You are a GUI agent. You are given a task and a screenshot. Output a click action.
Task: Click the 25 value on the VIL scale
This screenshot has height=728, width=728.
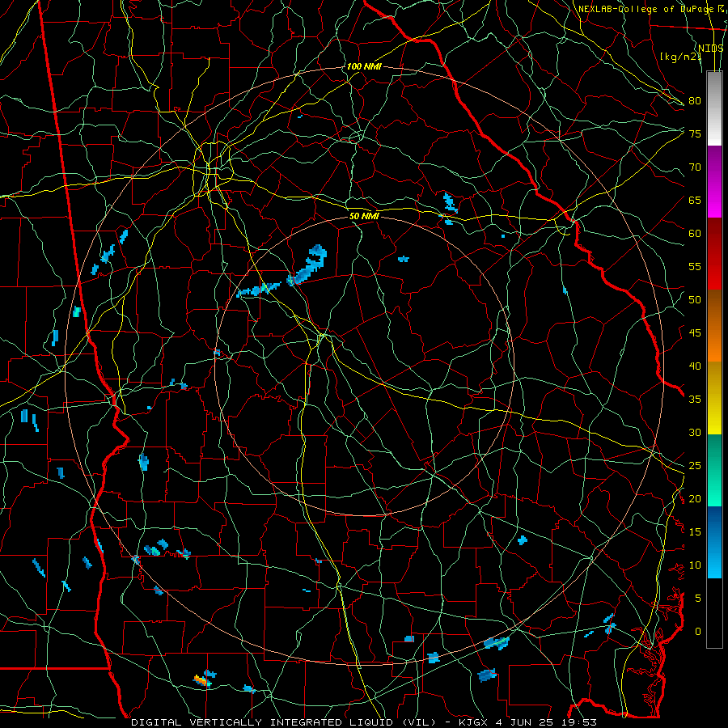pos(695,465)
